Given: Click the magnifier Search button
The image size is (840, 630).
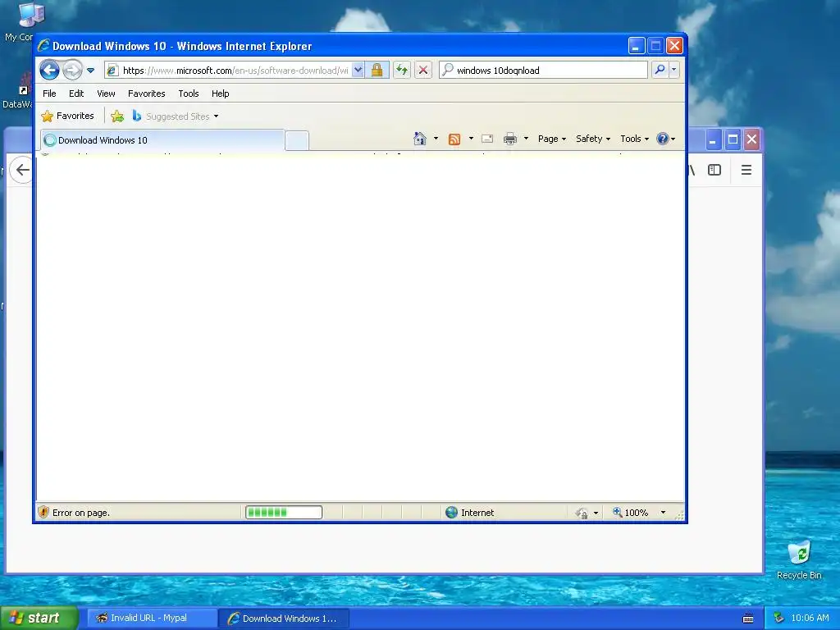Looking at the screenshot, I should [x=660, y=70].
